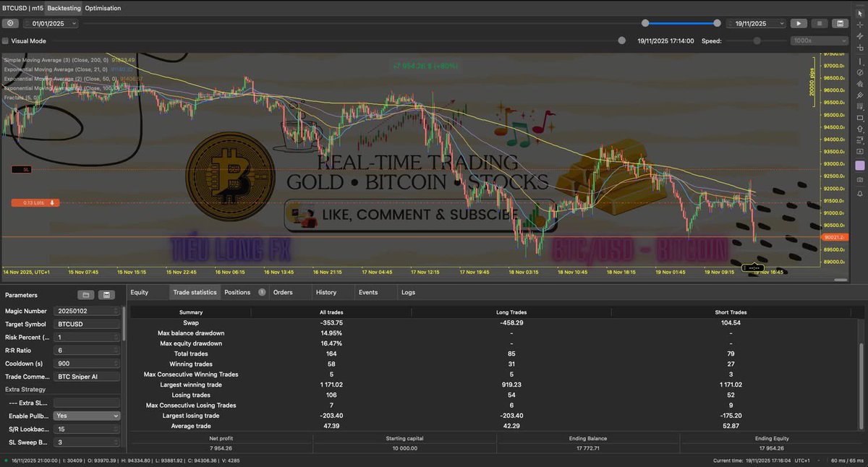Adjust Risk Percent stepper arrows

116,337
